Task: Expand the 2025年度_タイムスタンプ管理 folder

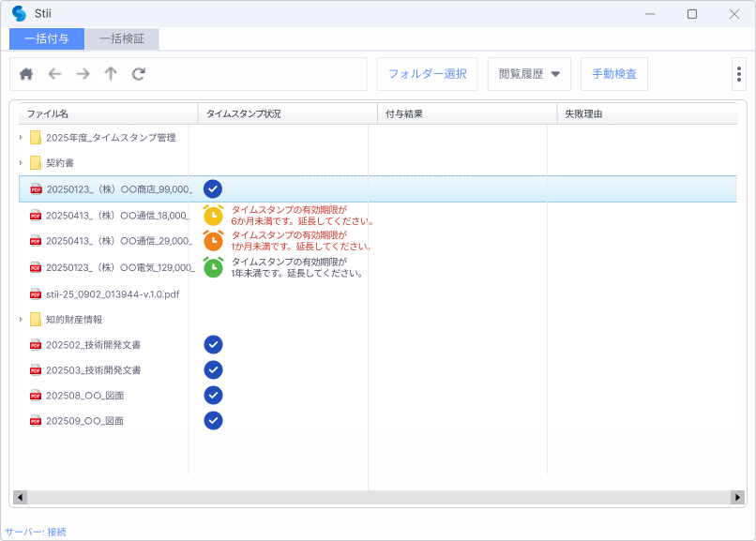Action: pyautogui.click(x=21, y=138)
